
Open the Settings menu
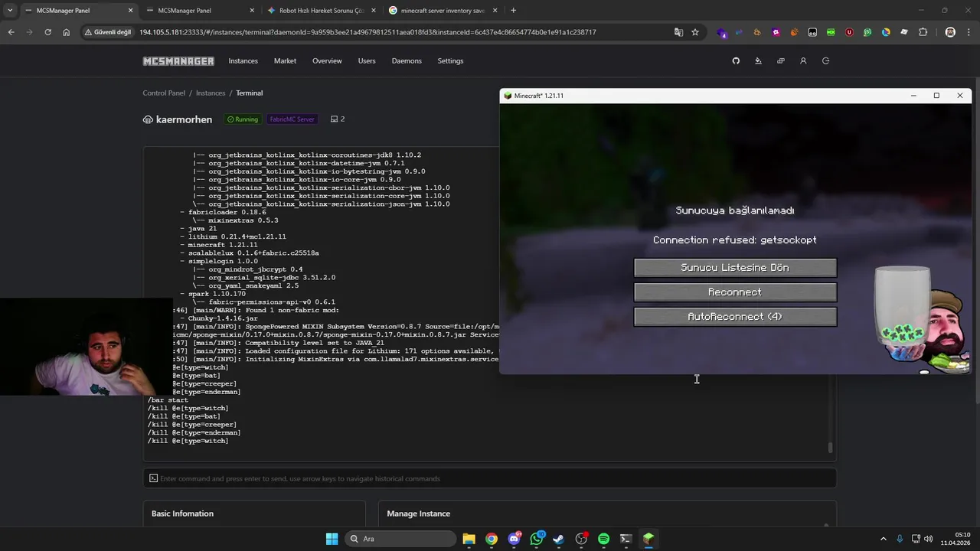(450, 61)
